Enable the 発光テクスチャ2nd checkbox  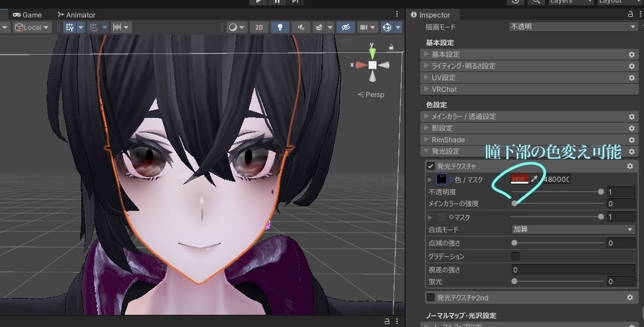[x=430, y=297]
